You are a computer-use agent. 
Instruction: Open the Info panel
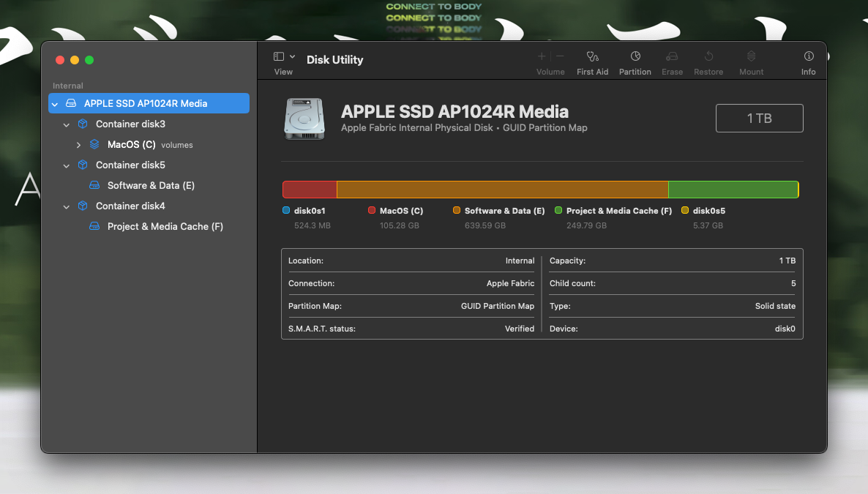pyautogui.click(x=808, y=61)
